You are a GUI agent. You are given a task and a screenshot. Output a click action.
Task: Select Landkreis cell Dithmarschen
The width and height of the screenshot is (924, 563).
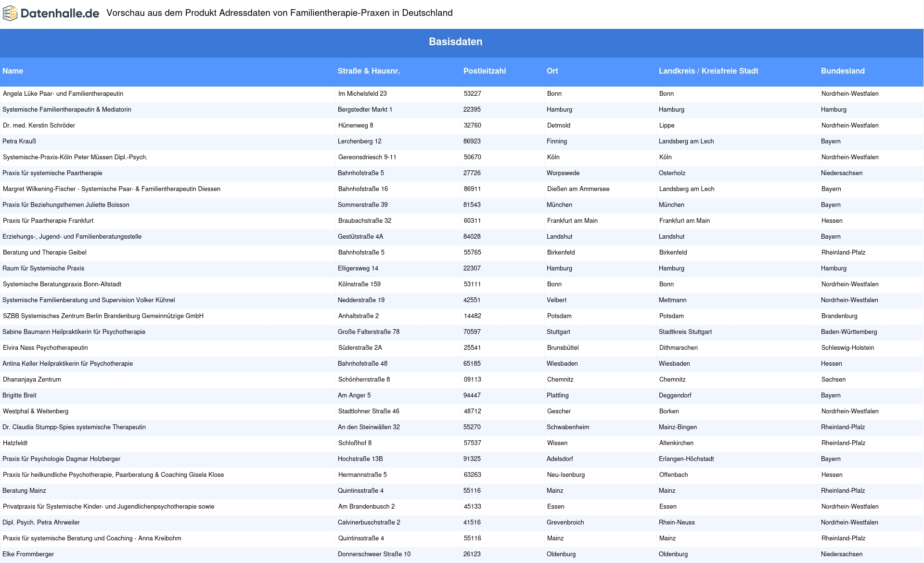(678, 348)
